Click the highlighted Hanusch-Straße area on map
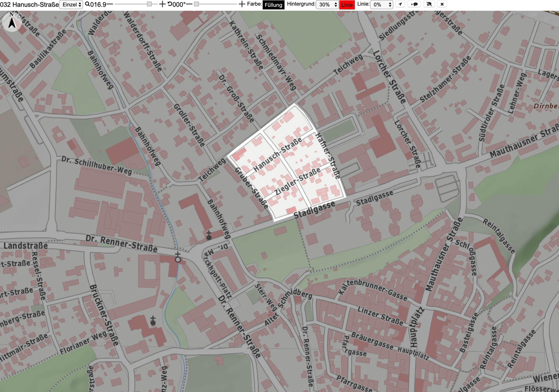The width and height of the screenshot is (559, 392). tap(287, 163)
